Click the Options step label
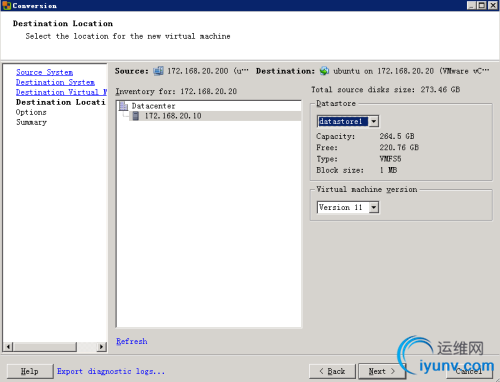The image size is (500, 382). (31, 112)
